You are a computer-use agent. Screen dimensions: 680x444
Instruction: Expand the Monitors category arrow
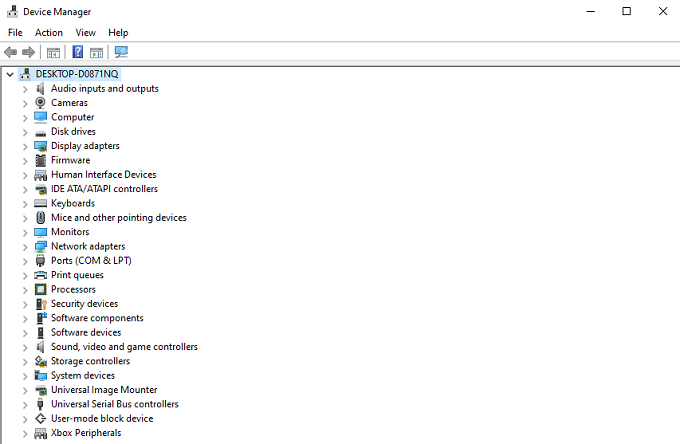pyautogui.click(x=25, y=232)
